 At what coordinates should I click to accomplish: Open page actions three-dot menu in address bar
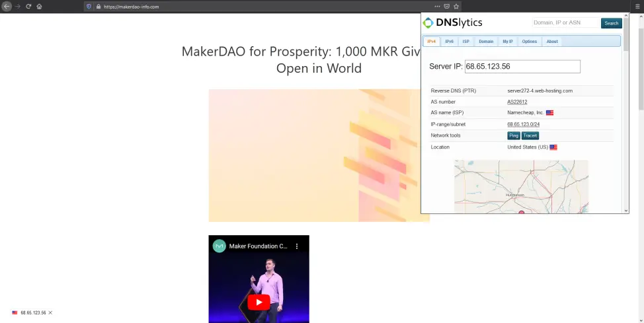click(x=438, y=7)
